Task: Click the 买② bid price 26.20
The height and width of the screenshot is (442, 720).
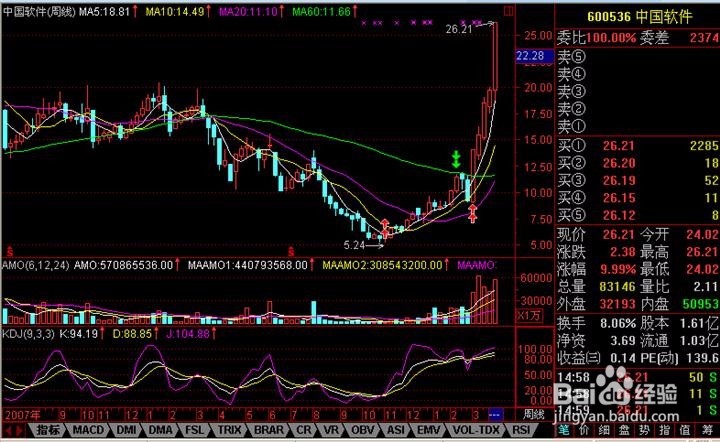Action: [x=619, y=163]
